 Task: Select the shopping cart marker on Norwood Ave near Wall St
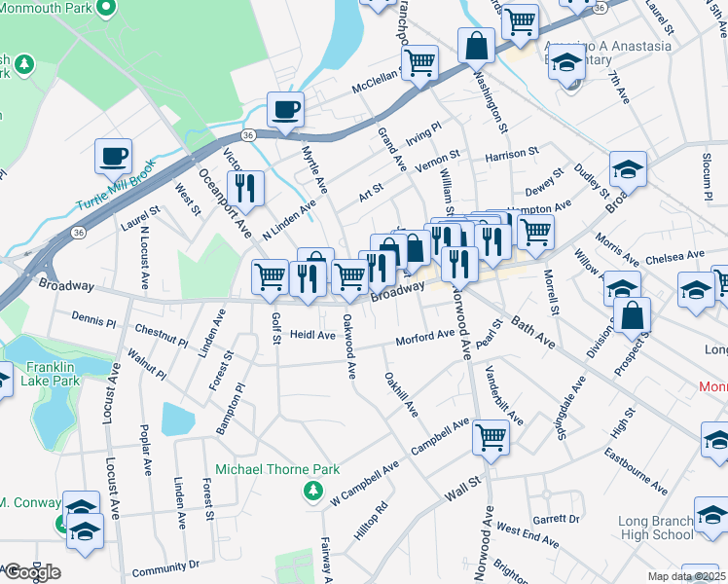tap(491, 441)
